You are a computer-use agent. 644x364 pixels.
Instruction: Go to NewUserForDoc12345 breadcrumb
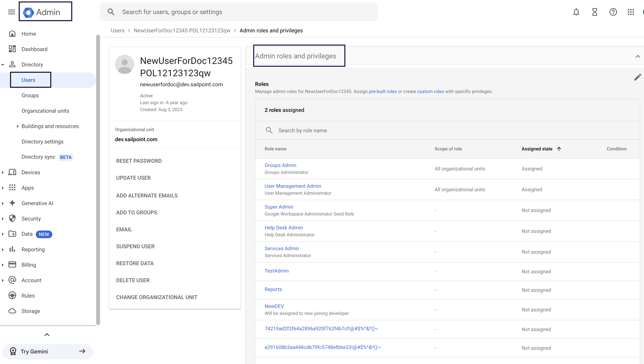click(x=182, y=30)
